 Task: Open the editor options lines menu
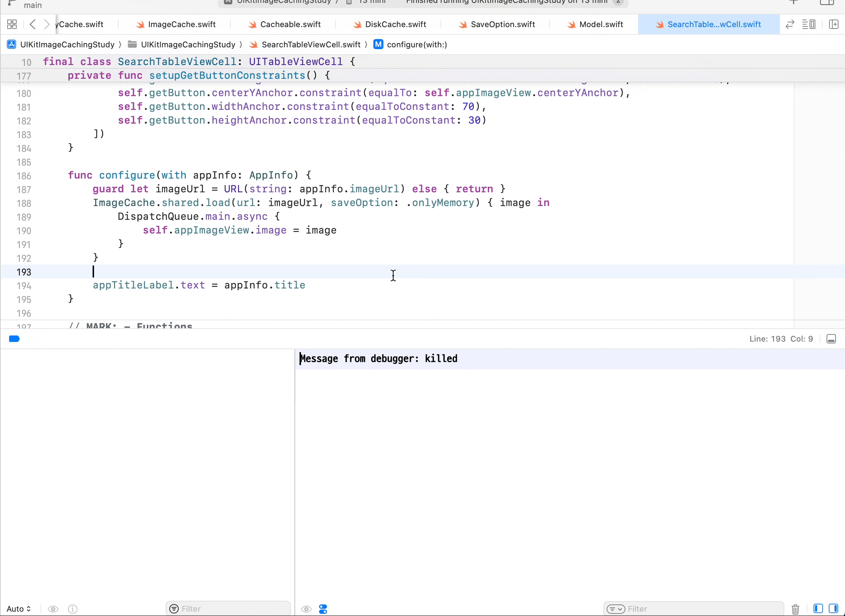[x=808, y=25]
